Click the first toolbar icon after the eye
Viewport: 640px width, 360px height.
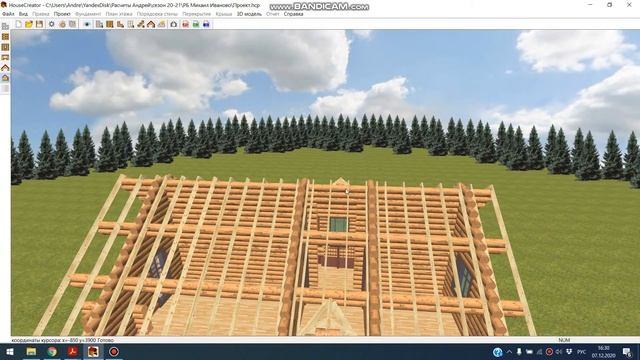pos(99,24)
